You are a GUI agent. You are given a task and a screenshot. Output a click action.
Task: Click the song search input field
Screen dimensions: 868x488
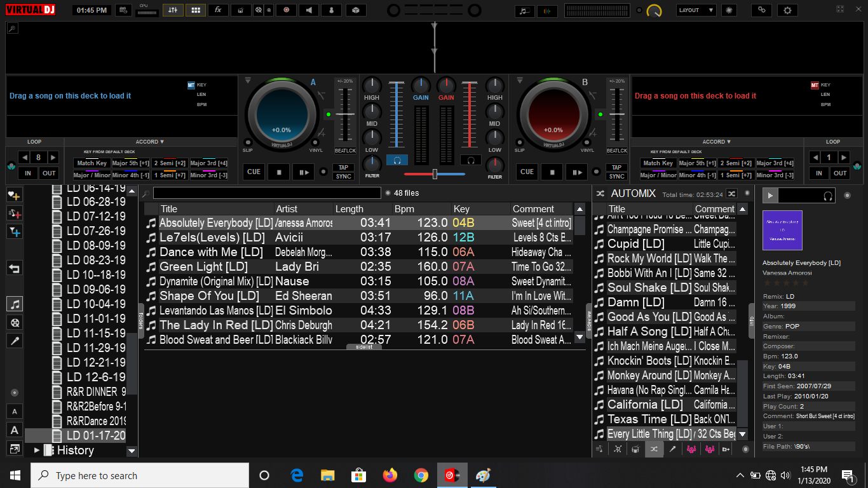(x=267, y=193)
